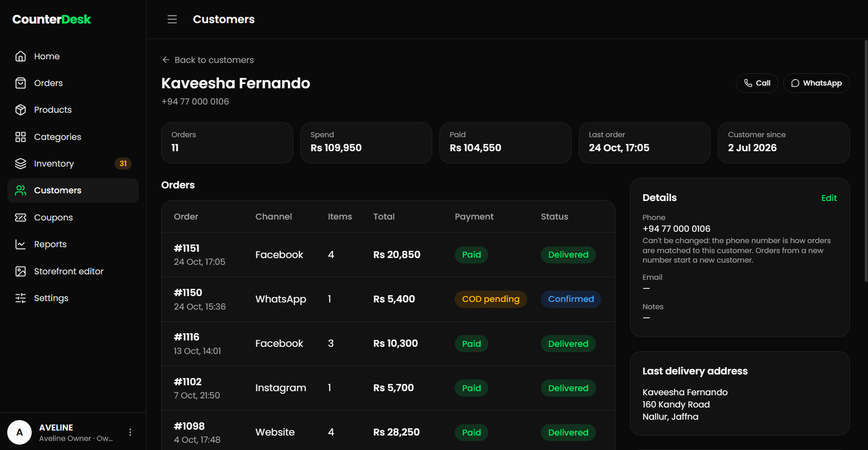The width and height of the screenshot is (868, 450).
Task: Click the Home icon in sidebar
Action: tap(20, 56)
